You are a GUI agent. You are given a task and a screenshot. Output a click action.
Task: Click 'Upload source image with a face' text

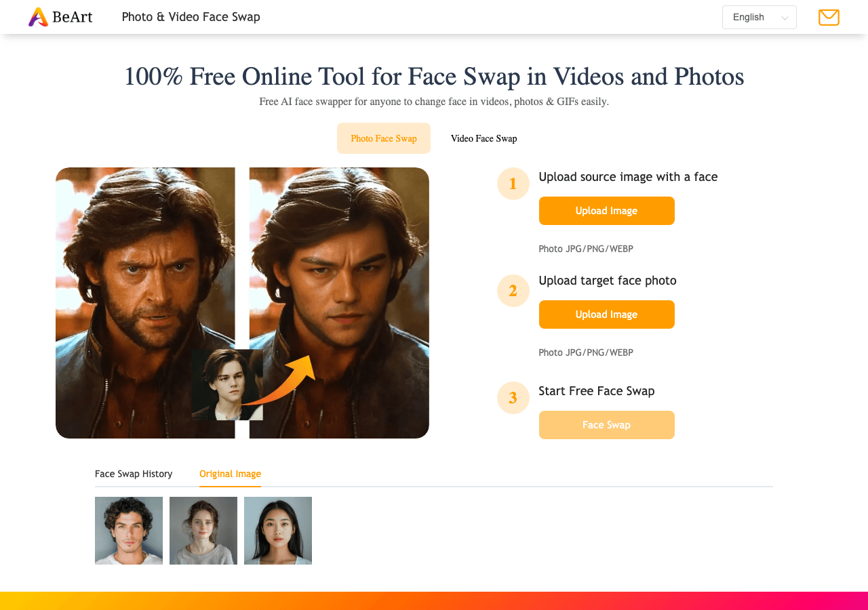[x=628, y=177]
